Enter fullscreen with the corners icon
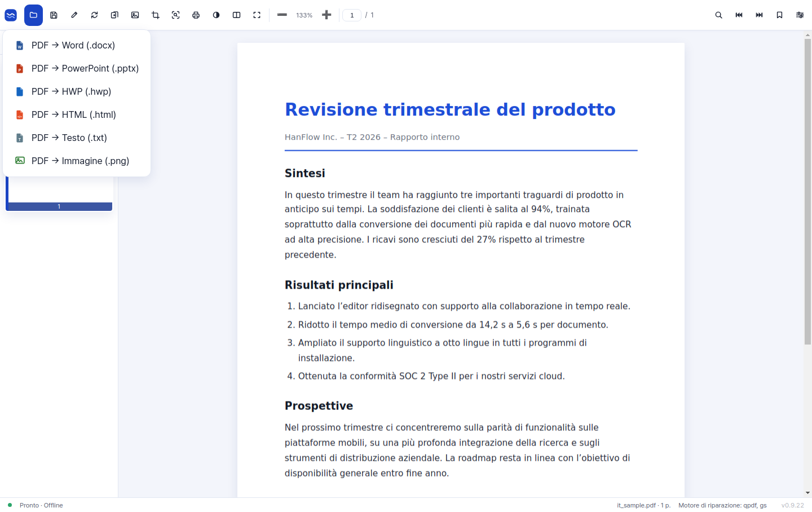812x512 pixels. point(257,15)
